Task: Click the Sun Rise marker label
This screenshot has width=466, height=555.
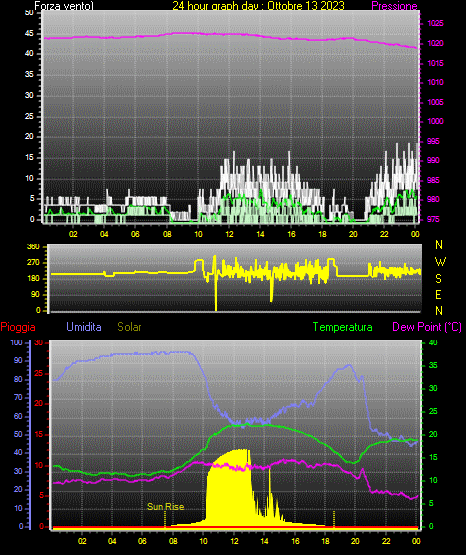Action: click(165, 507)
